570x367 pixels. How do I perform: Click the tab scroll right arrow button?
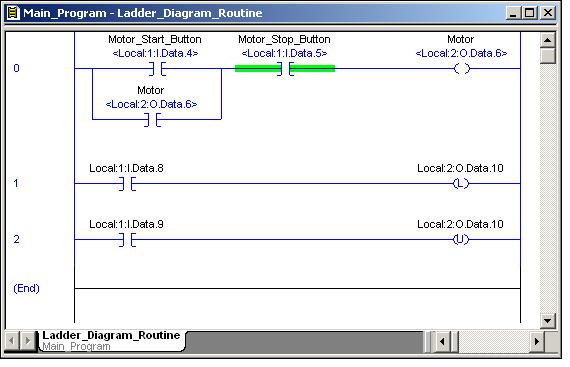(x=28, y=341)
